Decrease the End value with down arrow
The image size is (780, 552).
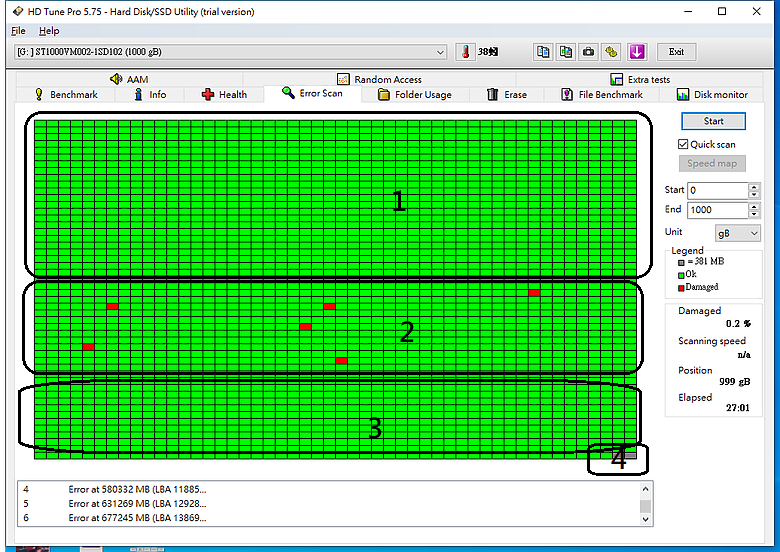click(754, 215)
